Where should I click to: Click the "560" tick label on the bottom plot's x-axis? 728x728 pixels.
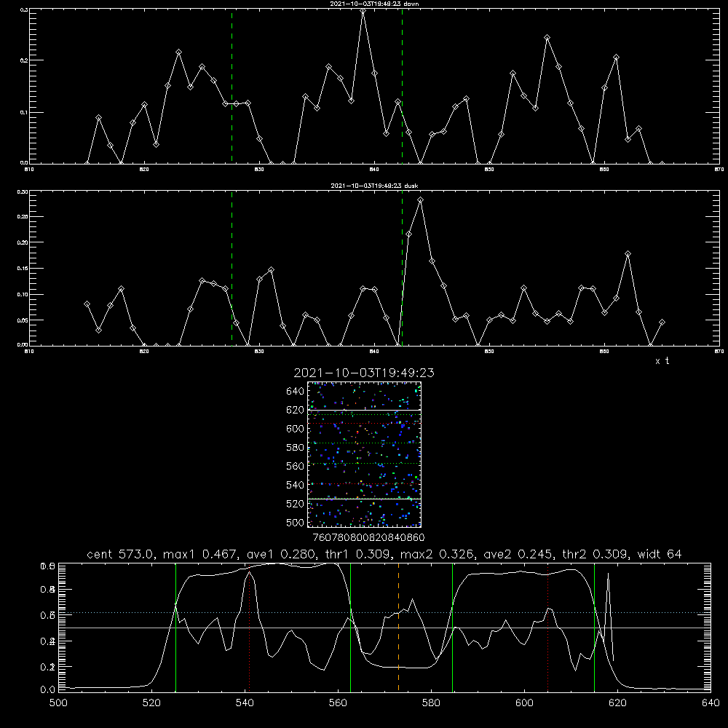pos(338,703)
